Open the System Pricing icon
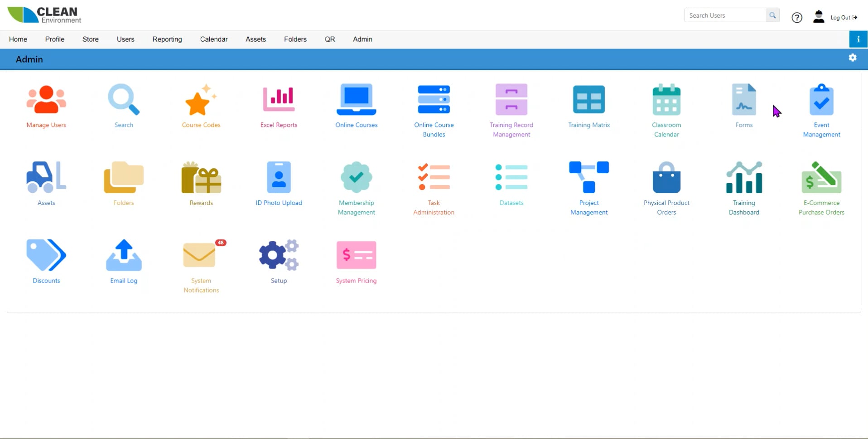This screenshot has width=868, height=439. (357, 255)
